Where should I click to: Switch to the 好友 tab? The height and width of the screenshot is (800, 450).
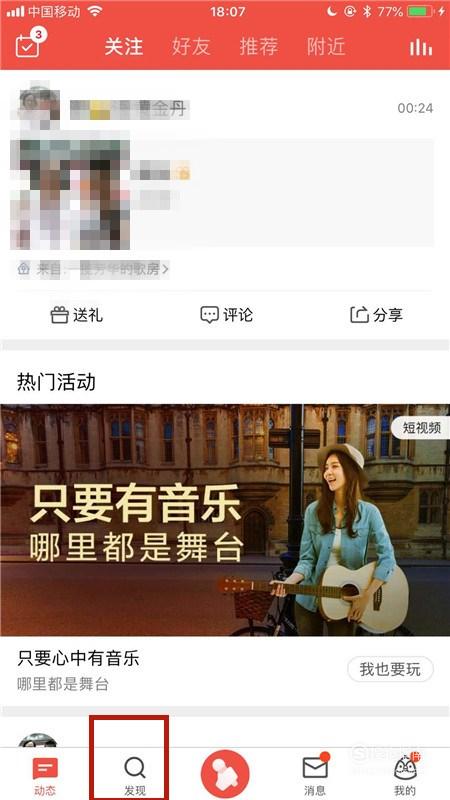click(191, 47)
